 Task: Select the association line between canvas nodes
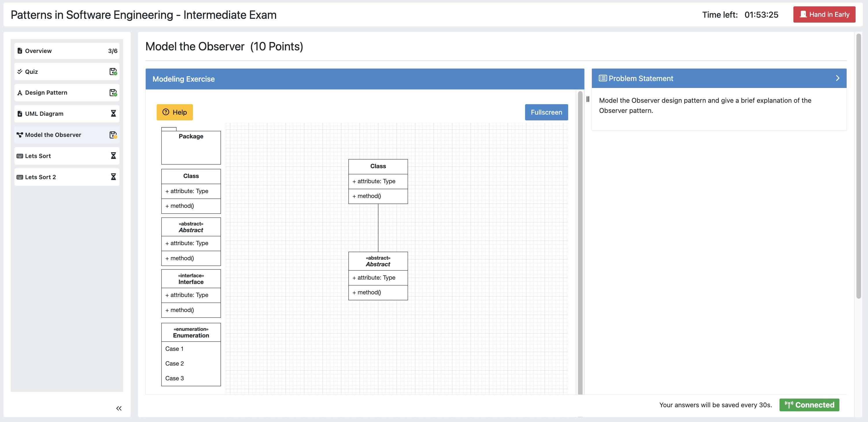click(378, 228)
